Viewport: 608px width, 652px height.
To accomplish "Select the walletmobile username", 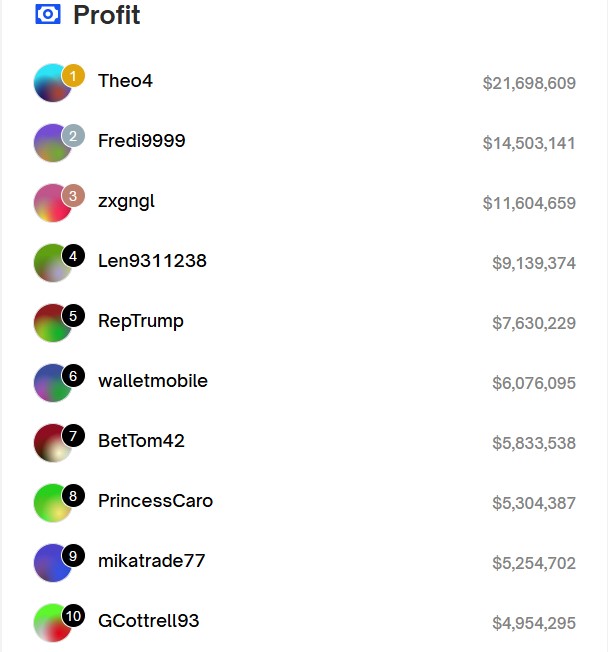I will (153, 381).
